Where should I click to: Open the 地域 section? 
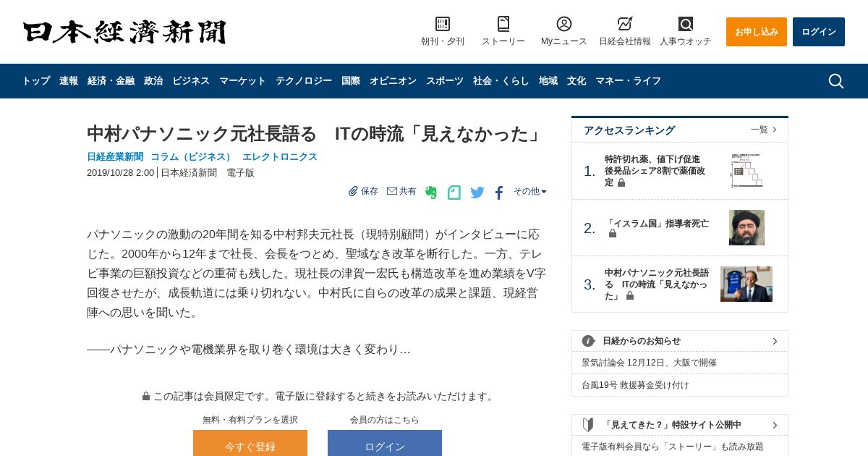548,81
